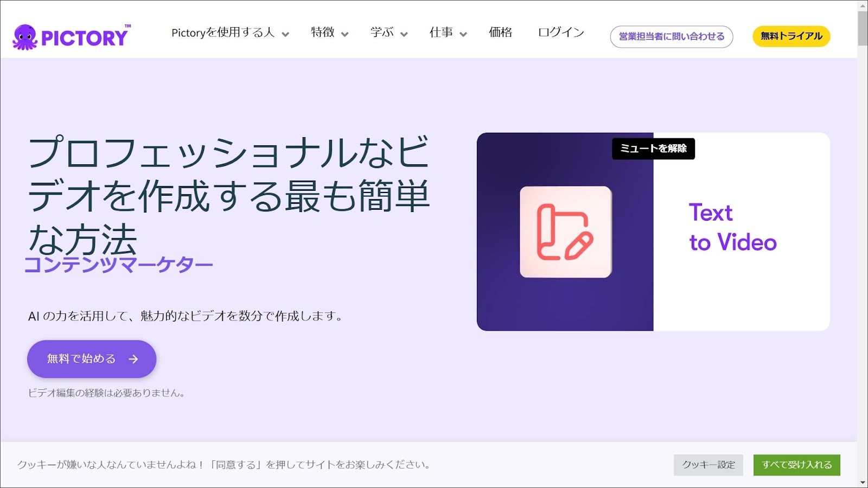Click the arrow icon in 無料で始める button
This screenshot has height=488, width=868.
133,359
